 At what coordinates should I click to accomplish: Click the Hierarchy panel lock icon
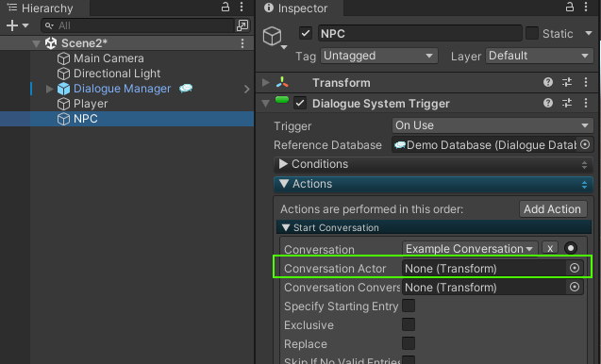225,7
